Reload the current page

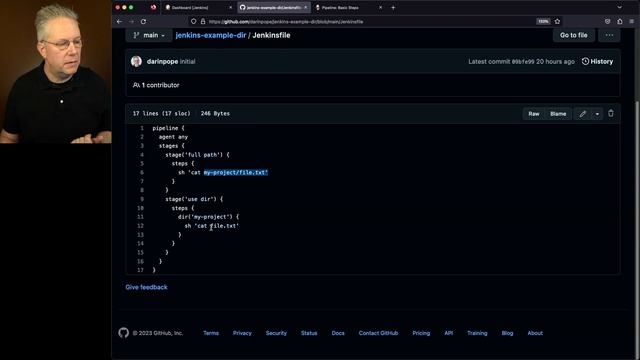pyautogui.click(x=143, y=22)
